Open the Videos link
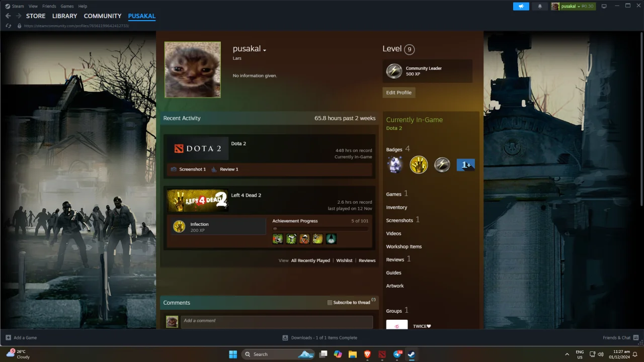This screenshot has height=362, width=644. click(x=393, y=233)
